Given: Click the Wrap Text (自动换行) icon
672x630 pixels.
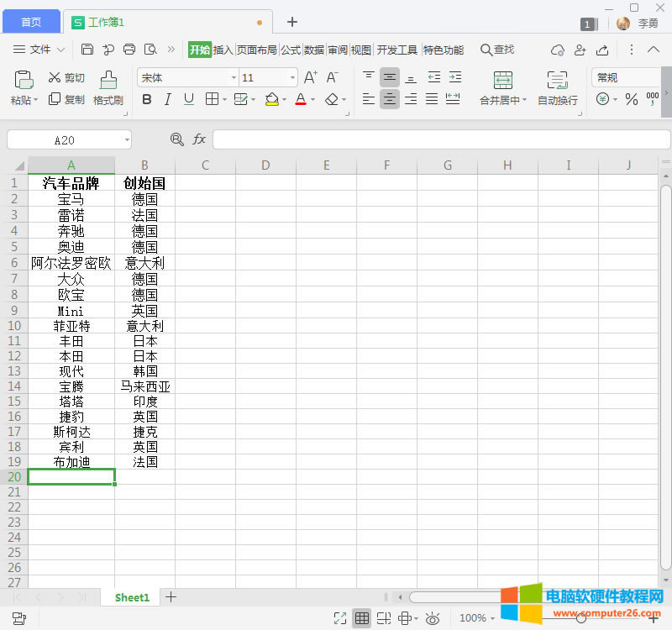Looking at the screenshot, I should 557,81.
